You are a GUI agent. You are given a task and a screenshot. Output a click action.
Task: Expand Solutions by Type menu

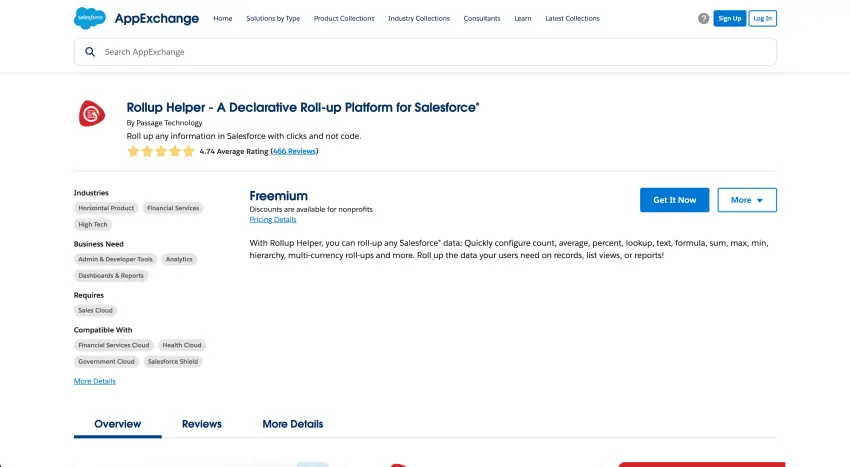click(273, 18)
